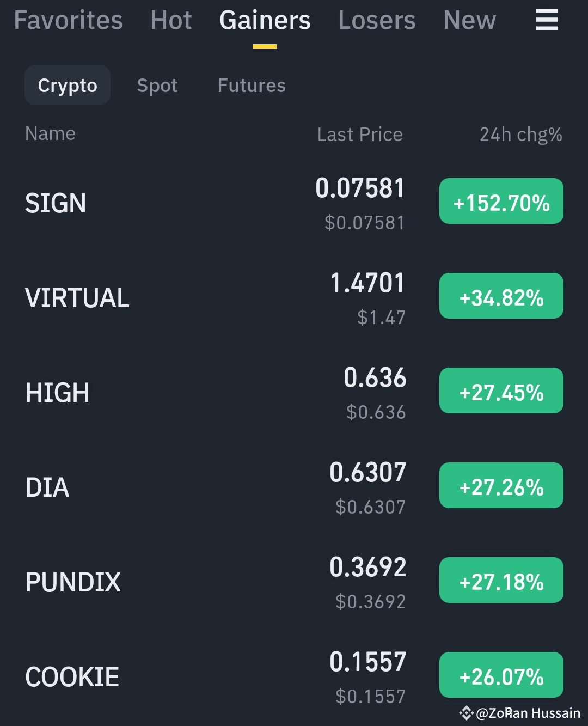The width and height of the screenshot is (588, 726).
Task: Choose the Futures filter
Action: coord(252,86)
